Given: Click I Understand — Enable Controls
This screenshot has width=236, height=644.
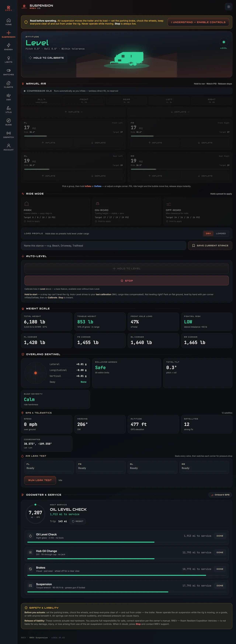Looking at the screenshot, I should click(x=198, y=22).
